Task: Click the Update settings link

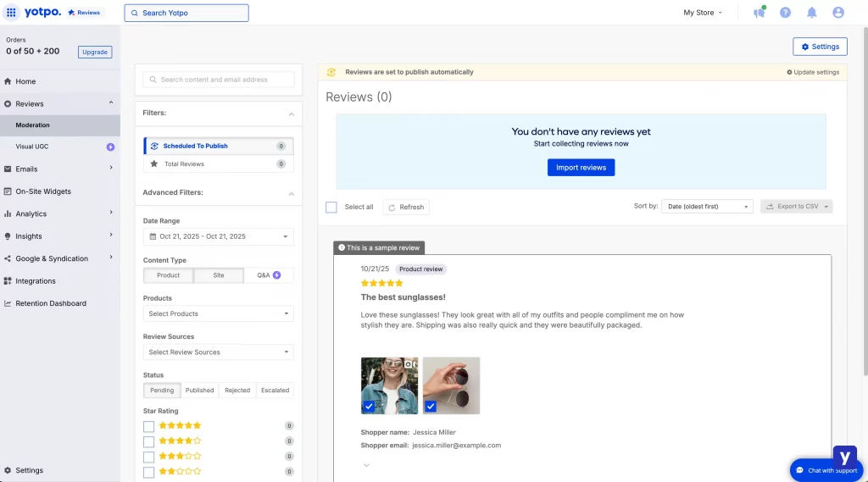Action: click(x=813, y=73)
